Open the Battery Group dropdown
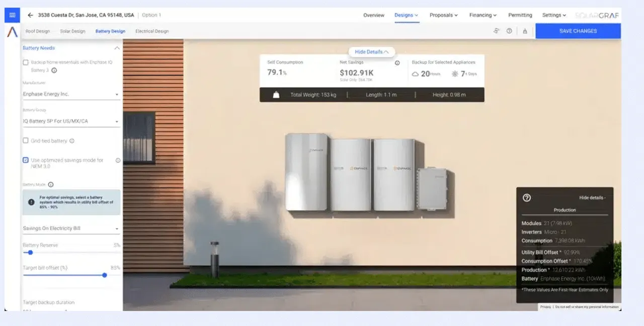The height and width of the screenshot is (326, 644). 71,121
